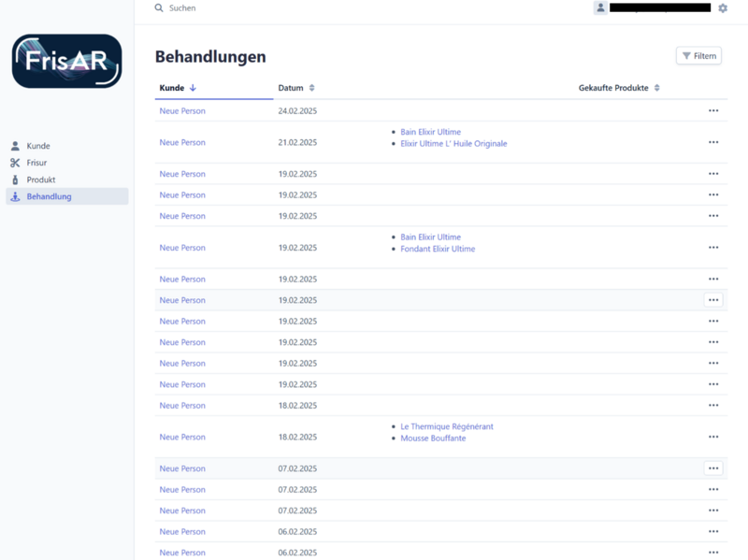Open Neue Person link dated 24.02.2025

[182, 111]
